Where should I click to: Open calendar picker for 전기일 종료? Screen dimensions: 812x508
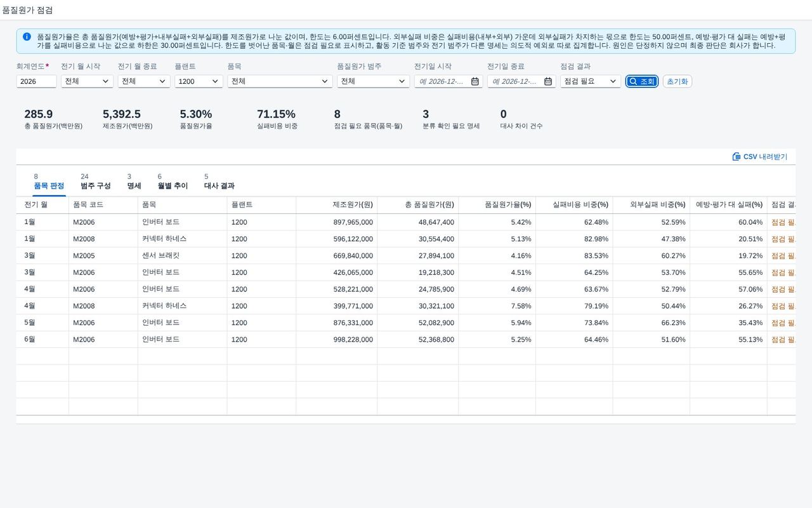547,81
